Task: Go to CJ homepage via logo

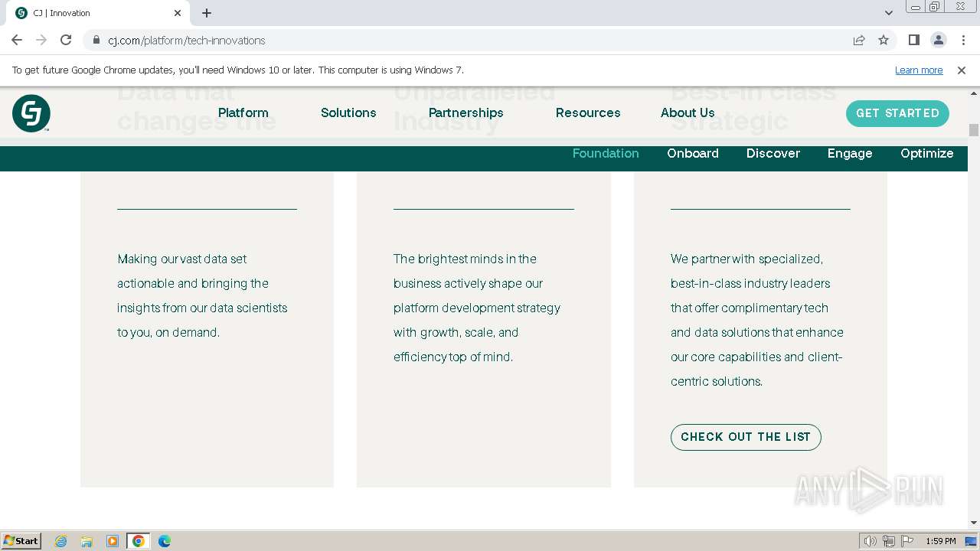Action: click(x=31, y=113)
